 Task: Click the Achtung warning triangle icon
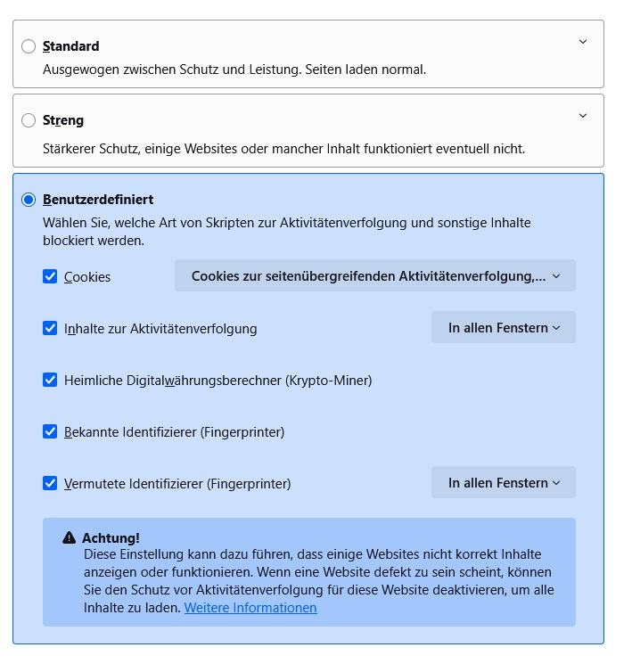pyautogui.click(x=69, y=537)
